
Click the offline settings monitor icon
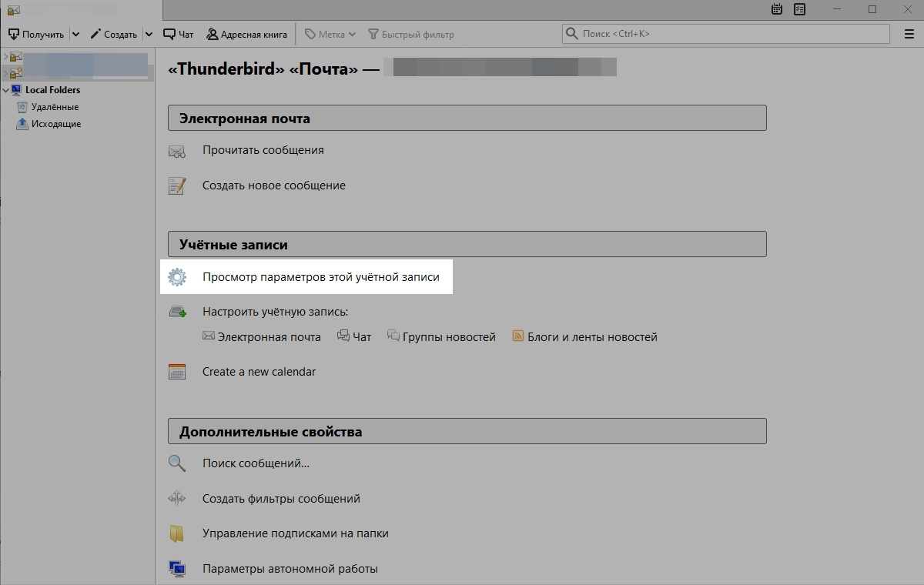coord(177,570)
